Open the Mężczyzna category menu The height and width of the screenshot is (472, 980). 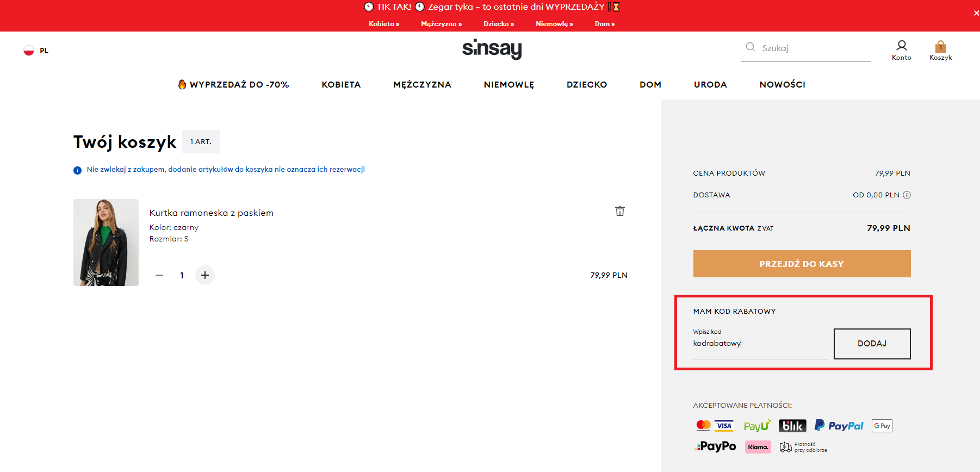422,85
